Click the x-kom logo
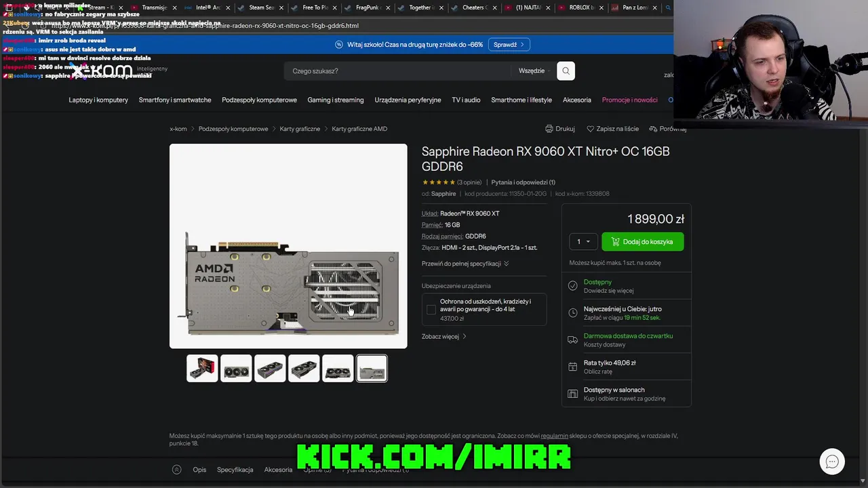The image size is (868, 488). click(x=102, y=70)
